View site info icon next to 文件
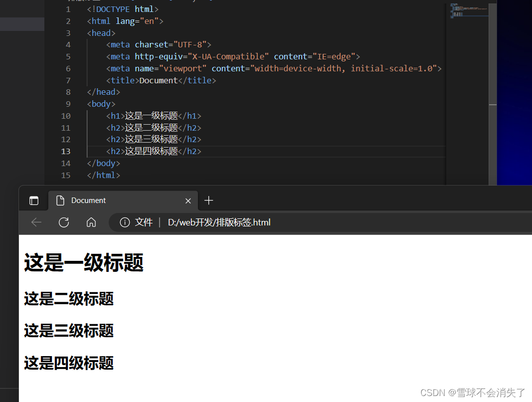 [x=125, y=222]
